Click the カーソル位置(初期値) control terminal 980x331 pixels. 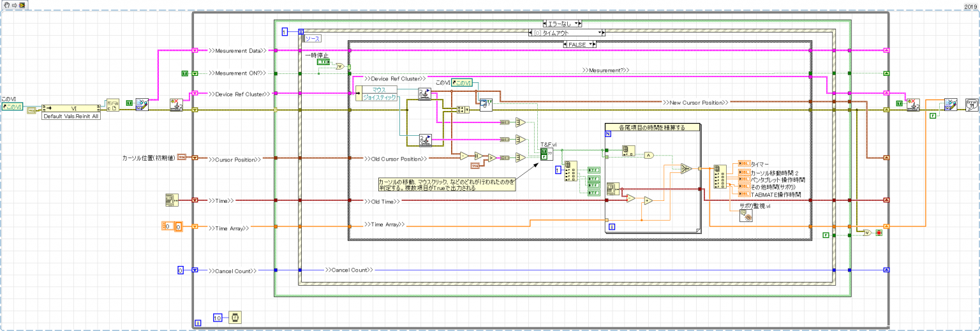click(181, 157)
